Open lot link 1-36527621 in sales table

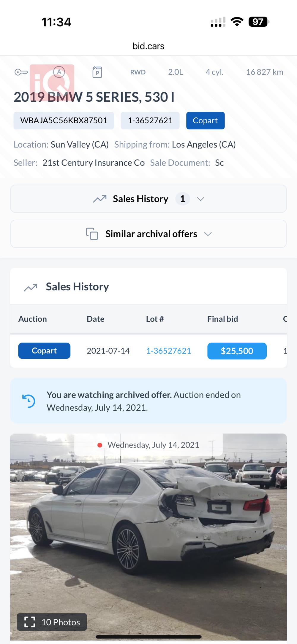tap(168, 351)
